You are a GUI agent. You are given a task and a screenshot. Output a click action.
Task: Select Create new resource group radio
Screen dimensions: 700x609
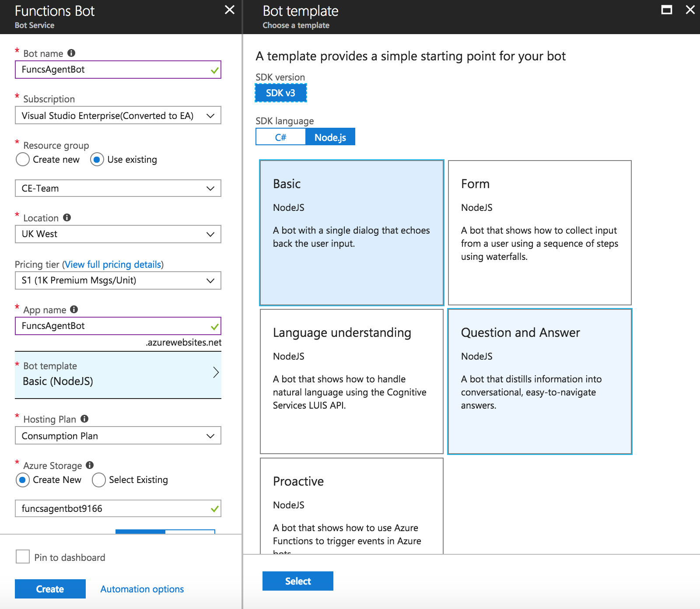[x=23, y=160]
